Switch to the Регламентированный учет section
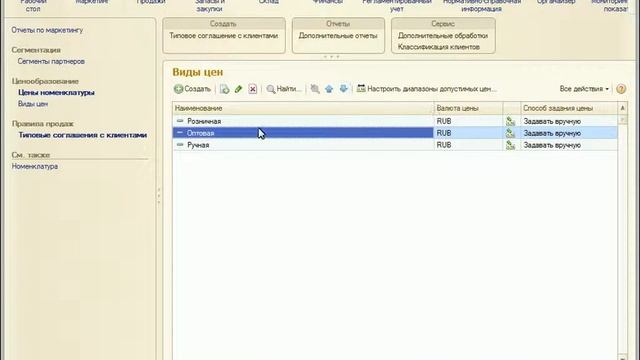The height and width of the screenshot is (360, 640). pos(397,5)
